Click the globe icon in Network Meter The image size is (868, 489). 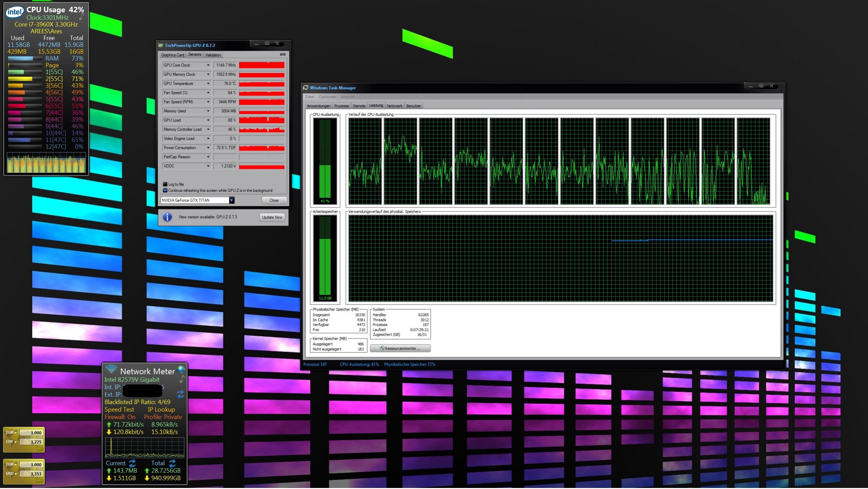pyautogui.click(x=181, y=370)
